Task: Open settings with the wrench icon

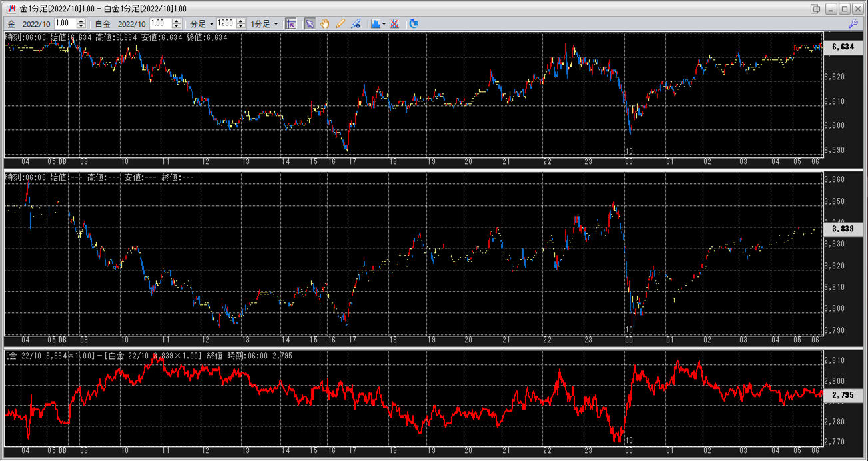Action: coord(853,23)
